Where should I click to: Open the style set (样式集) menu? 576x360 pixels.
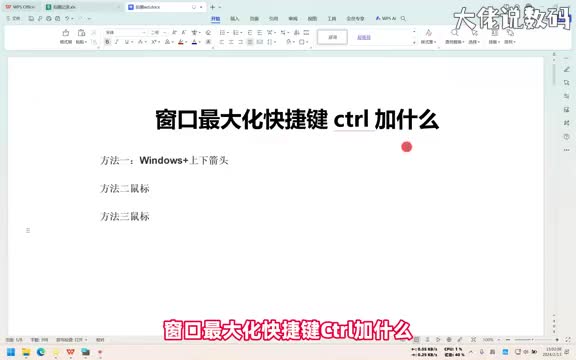tap(428, 37)
